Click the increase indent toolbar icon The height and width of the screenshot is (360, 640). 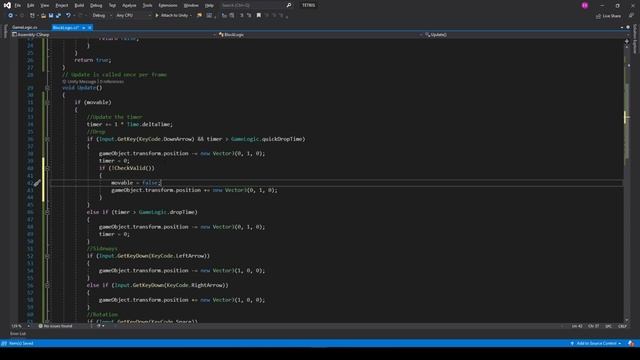(231, 16)
